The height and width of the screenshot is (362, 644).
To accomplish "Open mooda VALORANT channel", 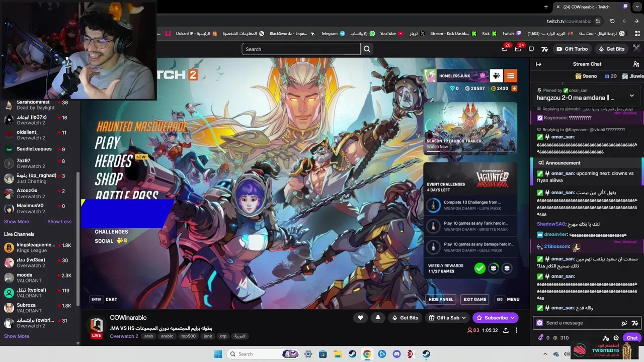I will (x=38, y=278).
